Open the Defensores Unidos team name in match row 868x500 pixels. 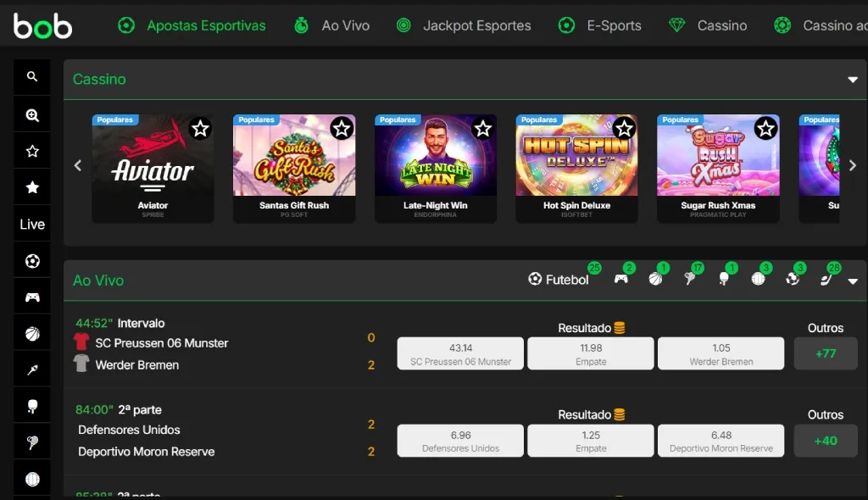coord(129,430)
